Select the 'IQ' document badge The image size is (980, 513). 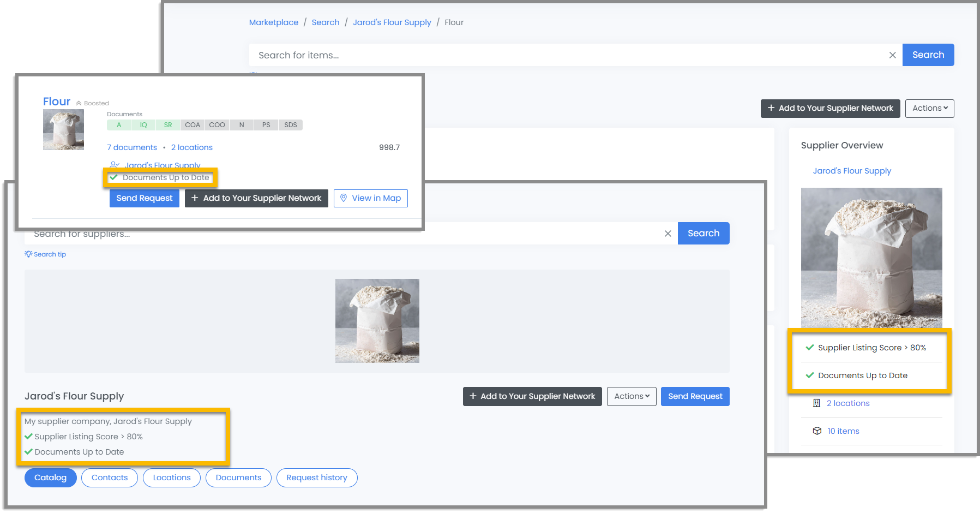[143, 125]
